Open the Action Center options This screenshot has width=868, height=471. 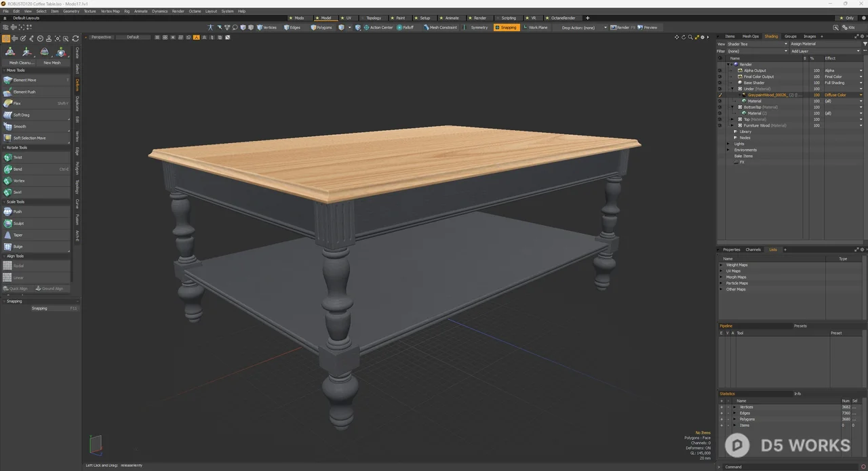coord(378,28)
